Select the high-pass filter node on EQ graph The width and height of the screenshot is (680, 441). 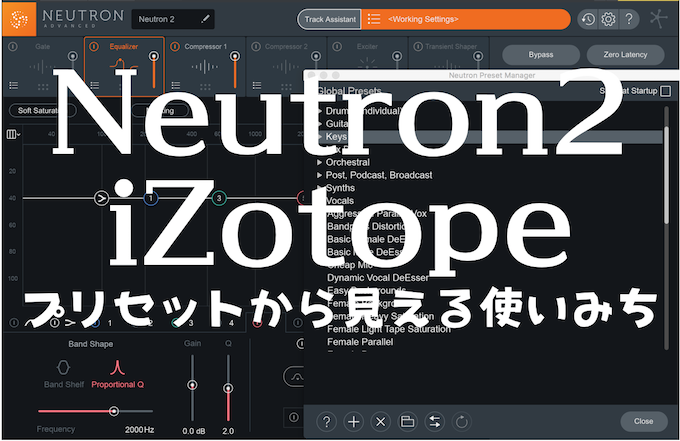coord(101,198)
